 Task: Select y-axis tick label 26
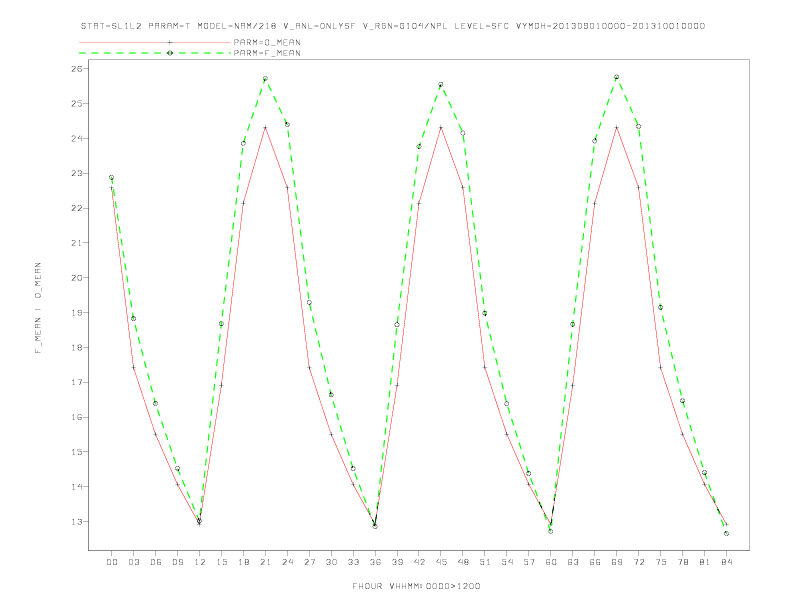tap(77, 69)
